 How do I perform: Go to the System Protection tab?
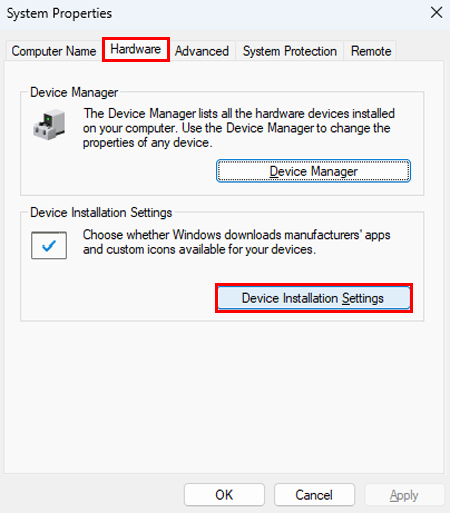tap(290, 51)
